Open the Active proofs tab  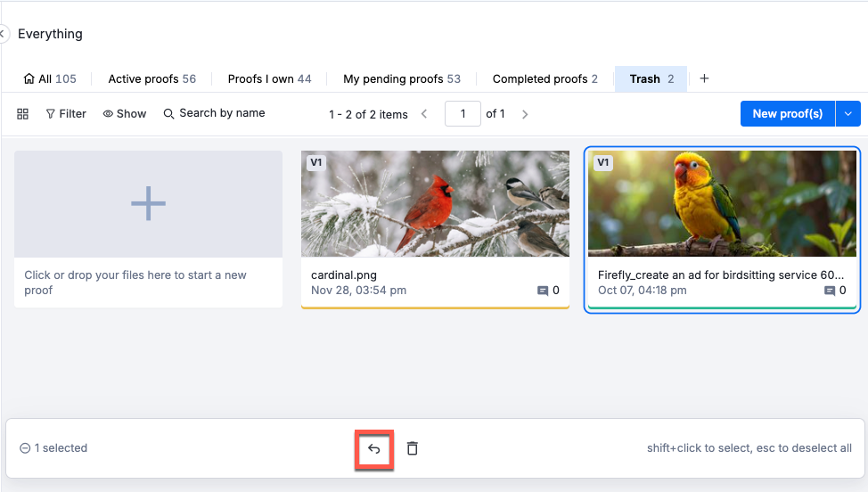(x=151, y=78)
